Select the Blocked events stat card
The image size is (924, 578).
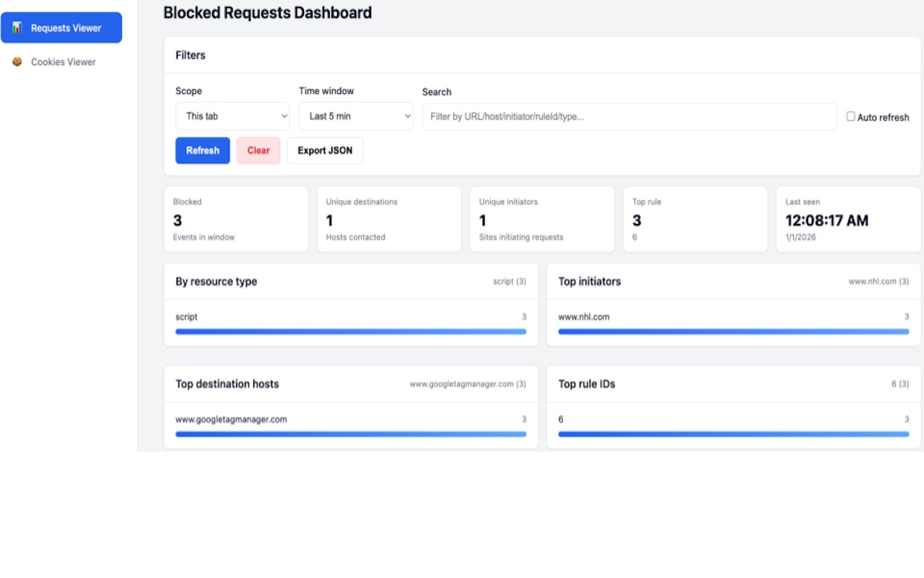[x=236, y=219]
